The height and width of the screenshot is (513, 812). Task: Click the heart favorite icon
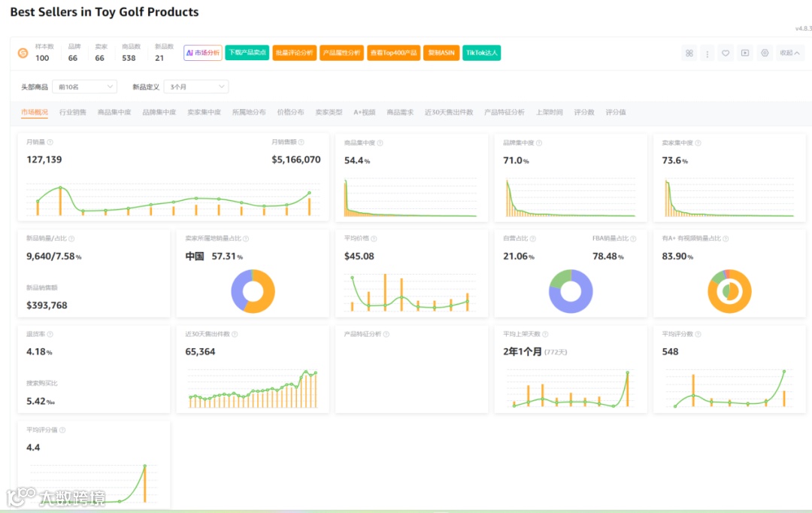(726, 53)
